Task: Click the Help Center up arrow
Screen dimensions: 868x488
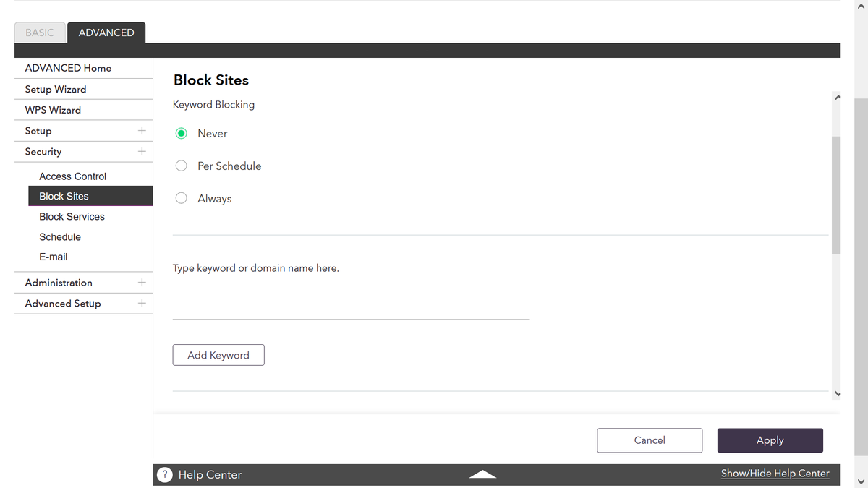Action: click(x=482, y=474)
